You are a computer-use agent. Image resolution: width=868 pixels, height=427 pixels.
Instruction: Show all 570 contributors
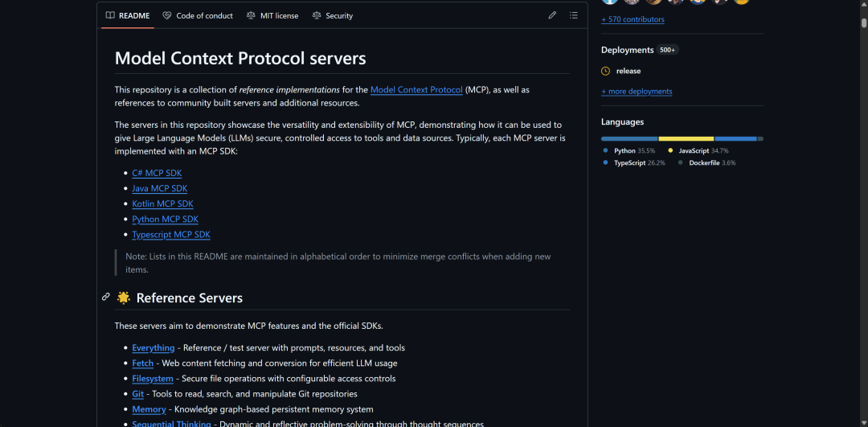633,19
